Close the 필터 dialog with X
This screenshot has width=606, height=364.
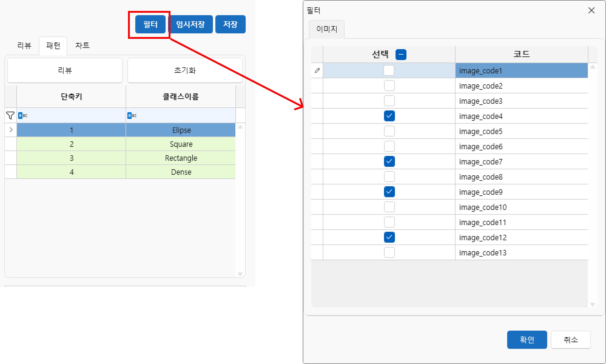(591, 11)
